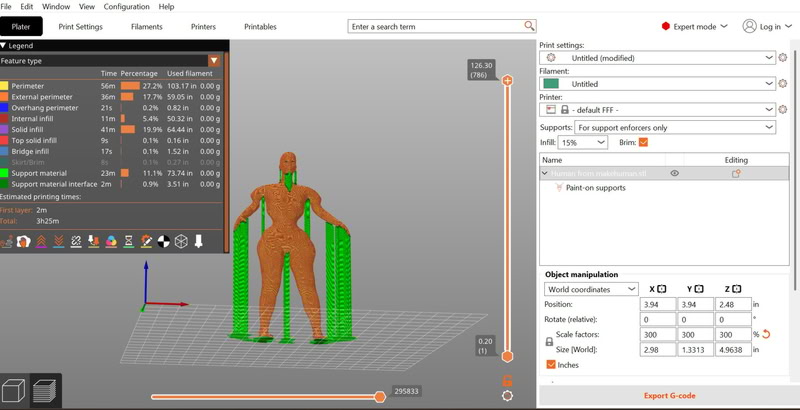This screenshot has width=800, height=410.
Task: Hide the Human model with eye icon
Action: (x=675, y=173)
